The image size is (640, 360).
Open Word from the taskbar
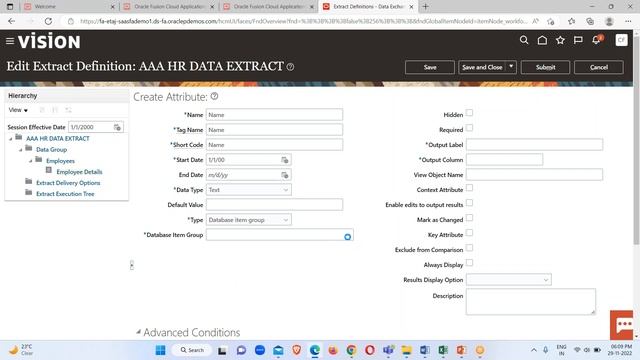pyautogui.click(x=424, y=350)
